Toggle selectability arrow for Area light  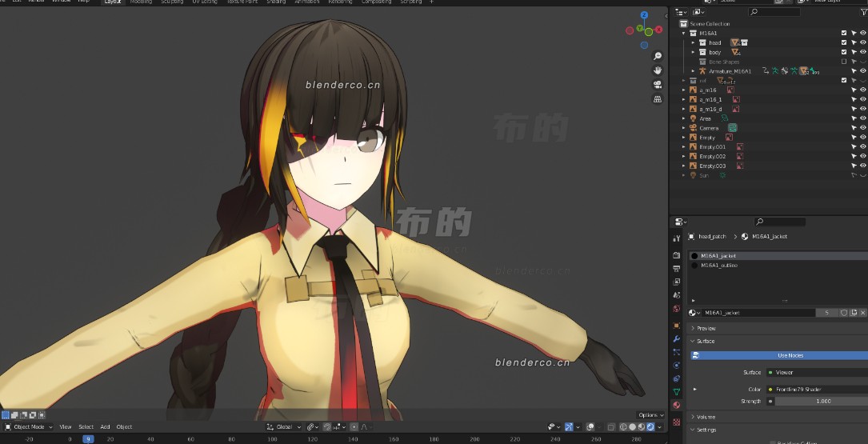[854, 118]
